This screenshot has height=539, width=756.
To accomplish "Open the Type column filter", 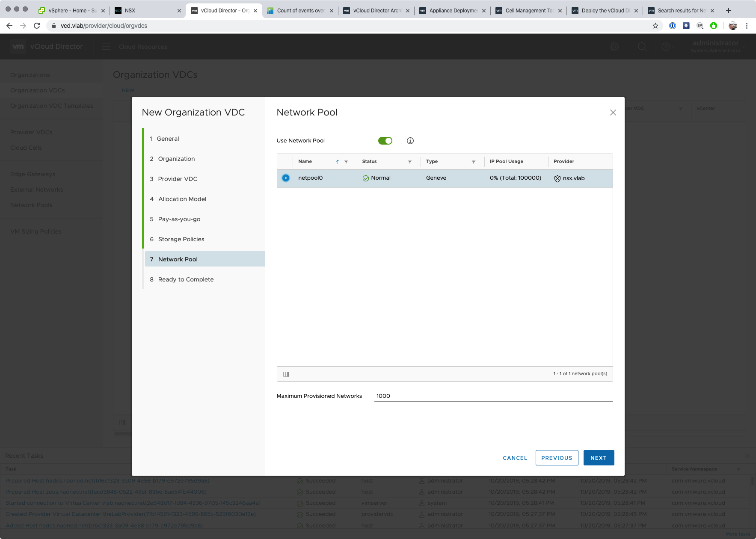I will (x=473, y=162).
